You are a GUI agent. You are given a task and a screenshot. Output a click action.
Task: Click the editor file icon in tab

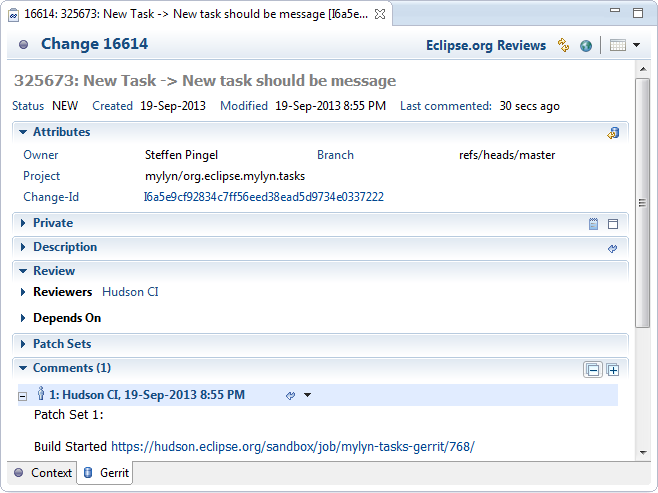point(13,15)
